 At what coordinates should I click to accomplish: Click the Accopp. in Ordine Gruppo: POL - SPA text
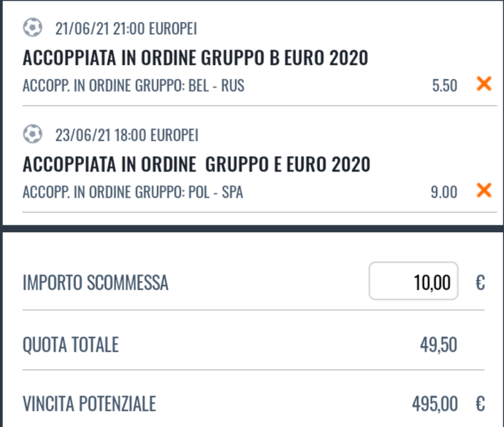133,192
